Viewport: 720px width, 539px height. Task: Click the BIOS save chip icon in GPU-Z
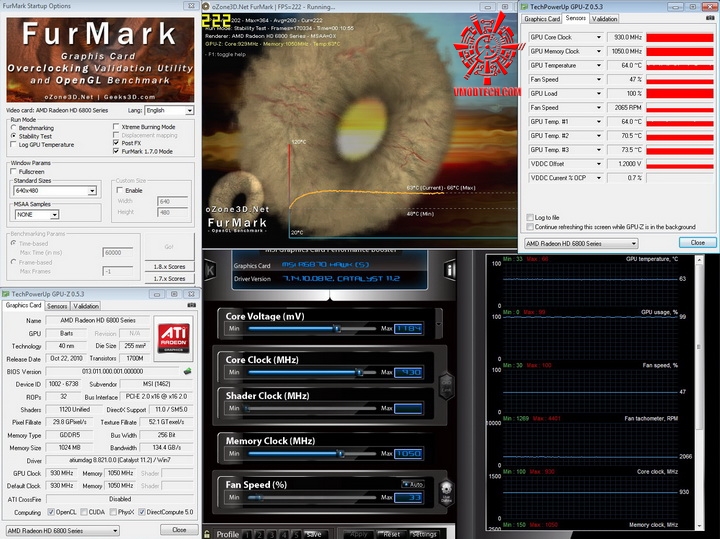point(187,371)
